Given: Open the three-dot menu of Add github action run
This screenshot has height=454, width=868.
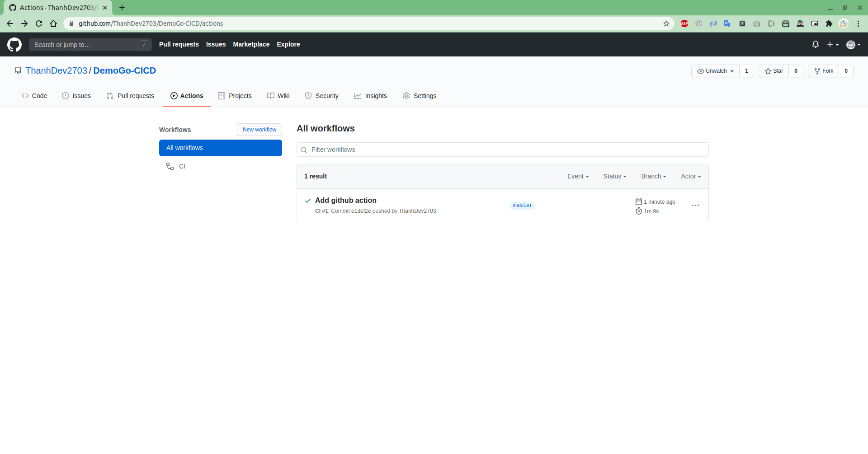Looking at the screenshot, I should coord(696,206).
